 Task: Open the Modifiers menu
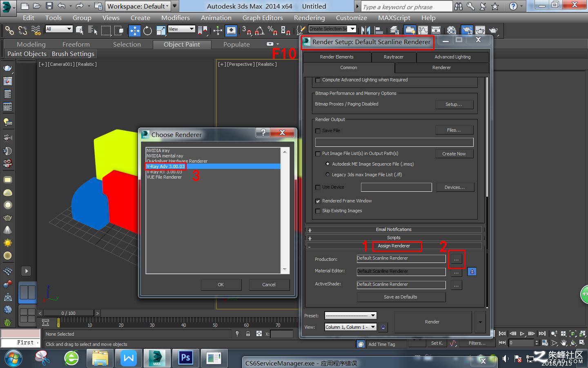point(176,18)
